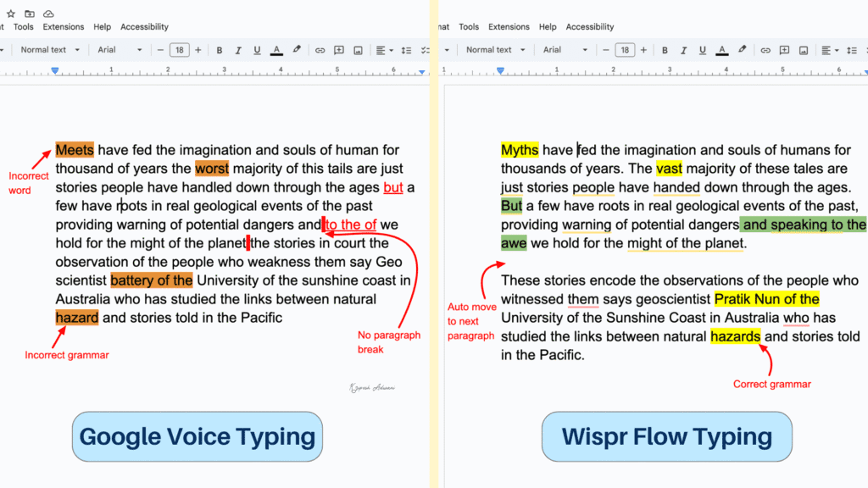
Task: Click left indent marker on left ruler
Action: [55, 71]
